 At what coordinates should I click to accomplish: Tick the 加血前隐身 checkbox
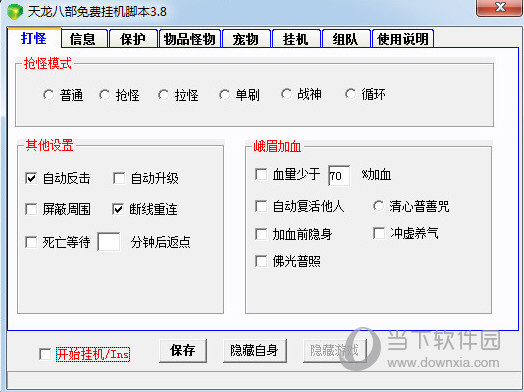pos(261,234)
